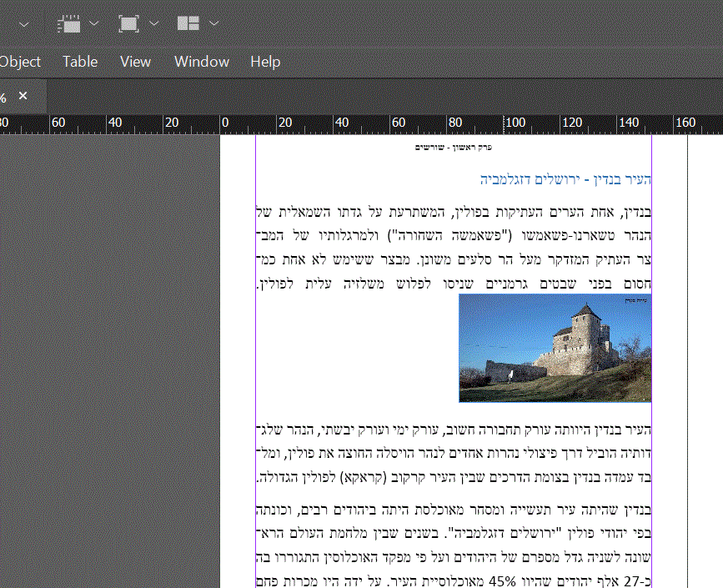Close the open document tab
The width and height of the screenshot is (723, 588).
23,96
